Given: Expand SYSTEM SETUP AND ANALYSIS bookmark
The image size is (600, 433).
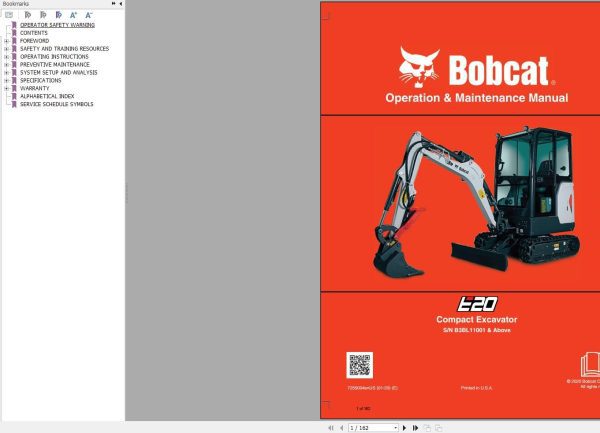Looking at the screenshot, I should click(x=6, y=73).
